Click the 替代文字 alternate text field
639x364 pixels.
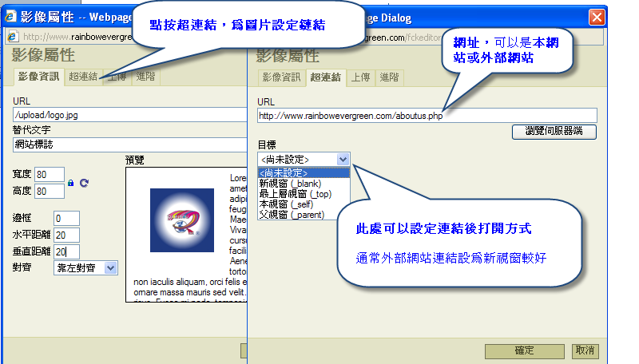[128, 144]
